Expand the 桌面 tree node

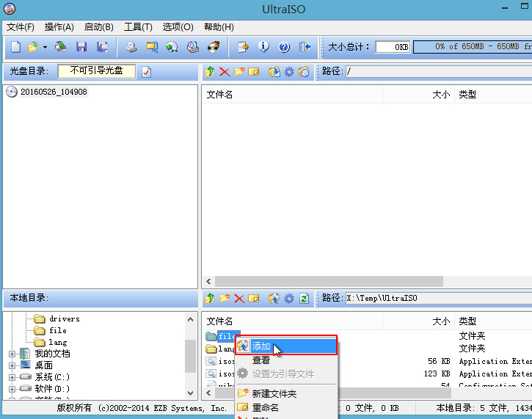click(12, 365)
